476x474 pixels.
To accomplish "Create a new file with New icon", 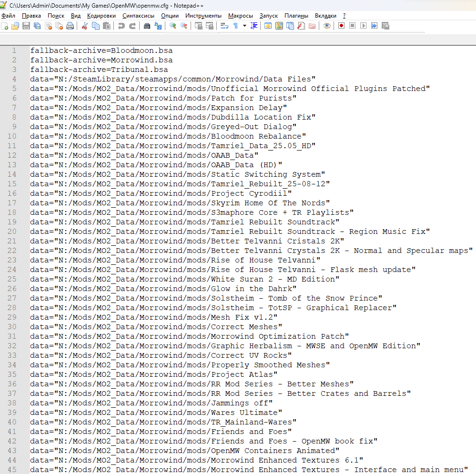I will click(x=5, y=26).
